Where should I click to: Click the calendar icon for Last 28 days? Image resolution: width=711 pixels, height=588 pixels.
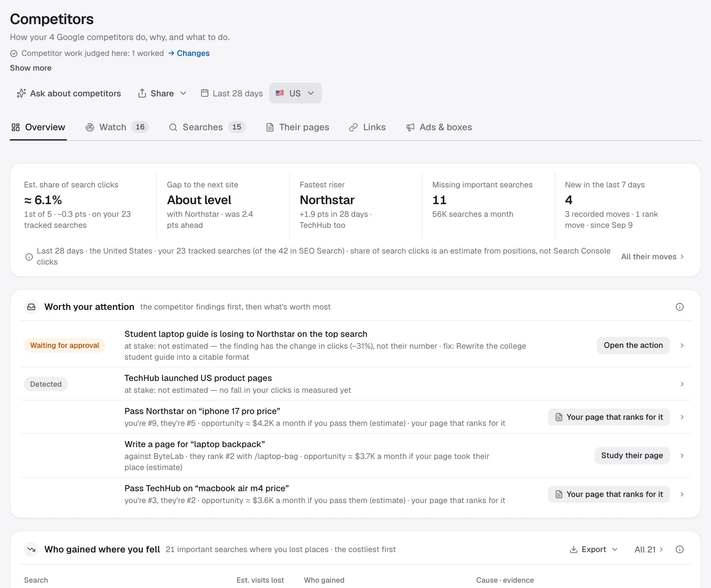[205, 93]
